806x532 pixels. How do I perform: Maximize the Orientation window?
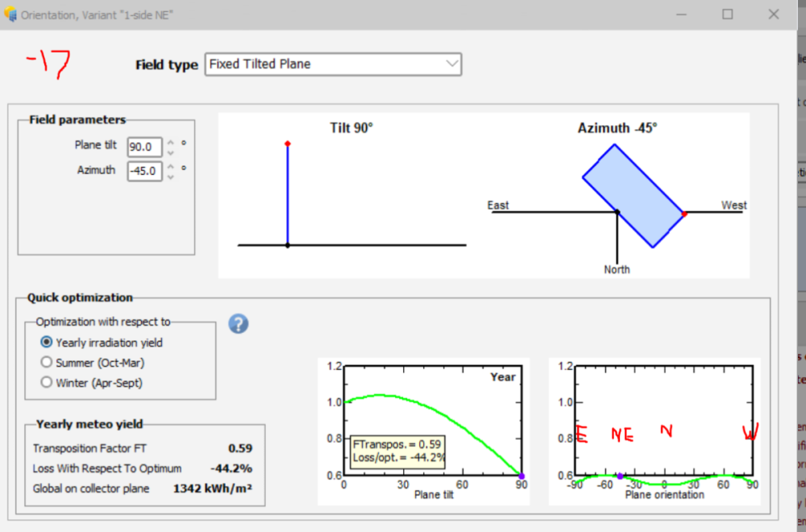click(728, 15)
